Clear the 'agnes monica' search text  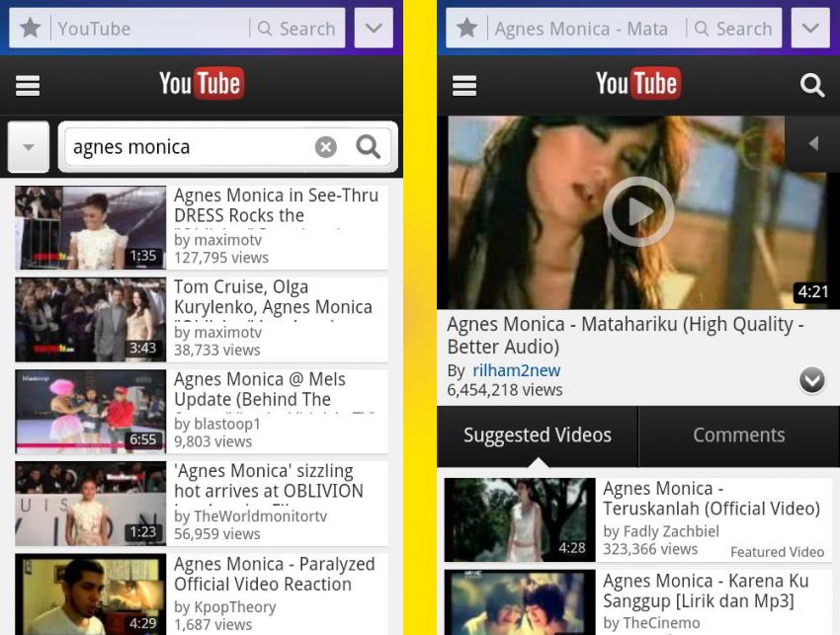326,146
